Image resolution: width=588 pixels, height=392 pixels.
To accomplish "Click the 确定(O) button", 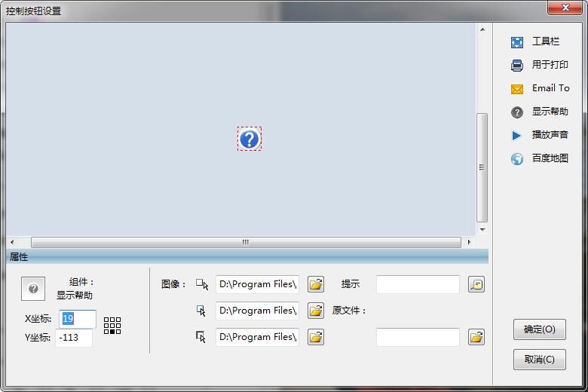I will click(x=539, y=329).
